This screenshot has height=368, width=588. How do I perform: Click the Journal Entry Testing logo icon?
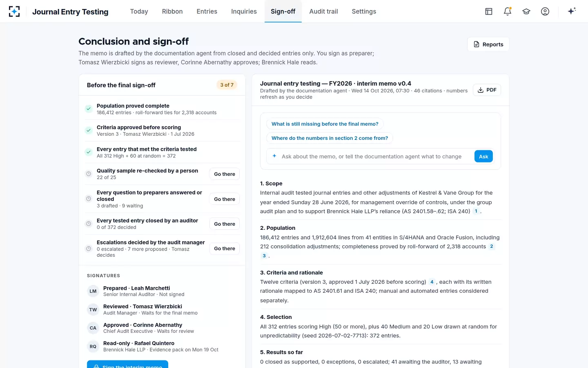pyautogui.click(x=14, y=11)
